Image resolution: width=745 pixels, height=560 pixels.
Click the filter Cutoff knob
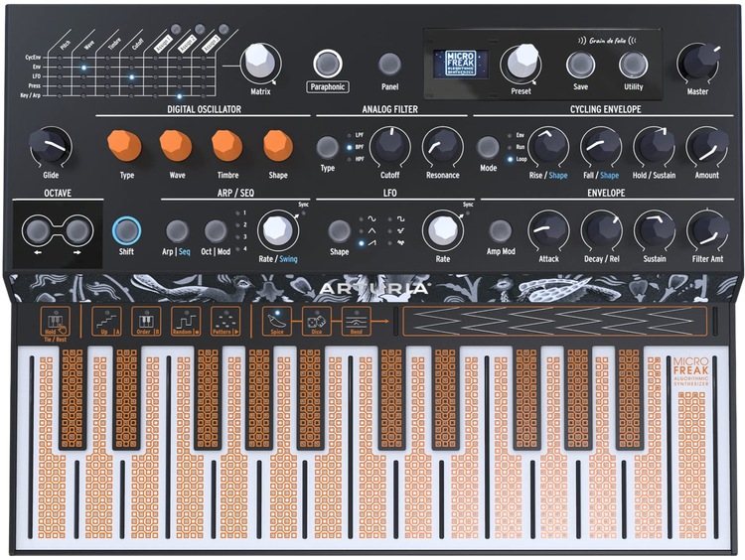click(390, 146)
